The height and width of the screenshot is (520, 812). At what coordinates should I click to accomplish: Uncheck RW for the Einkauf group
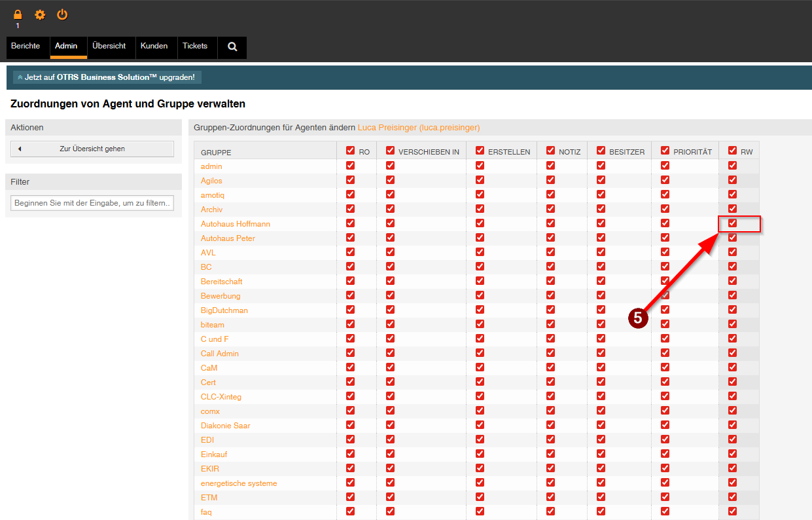(x=732, y=454)
